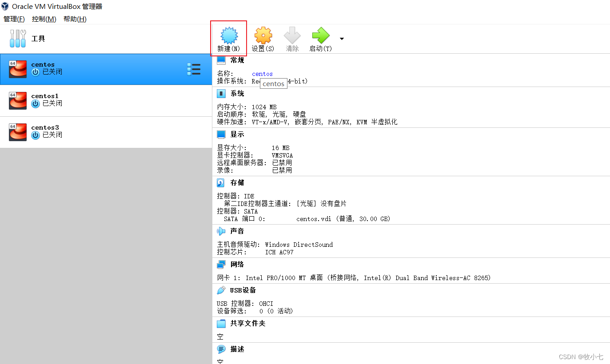Open 声音 section heading link
610x364 pixels.
click(x=237, y=231)
